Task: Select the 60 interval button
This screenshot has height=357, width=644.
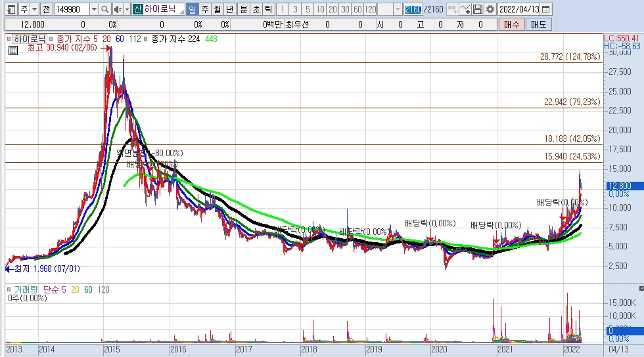Action: (357, 9)
